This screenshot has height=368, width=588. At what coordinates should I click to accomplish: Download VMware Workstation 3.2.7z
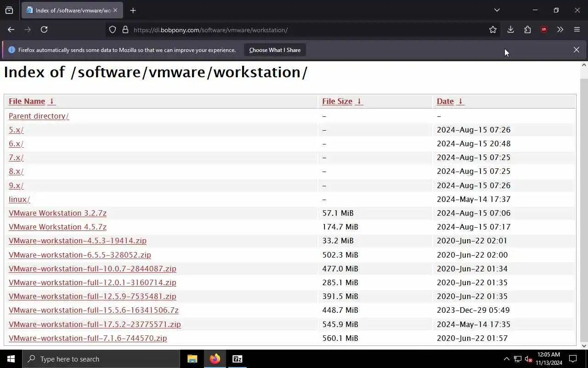click(x=57, y=213)
